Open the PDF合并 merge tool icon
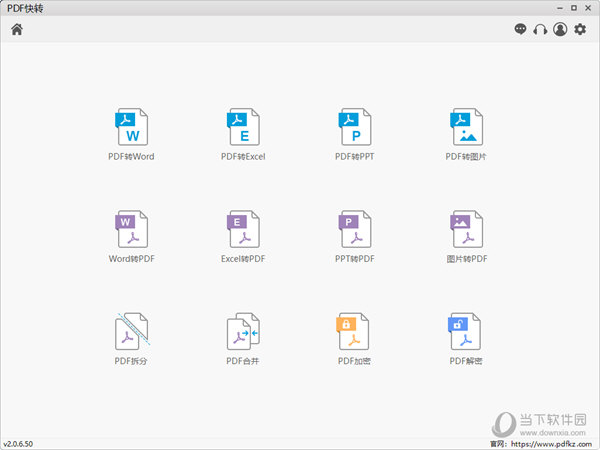This screenshot has width=600, height=450. (243, 331)
